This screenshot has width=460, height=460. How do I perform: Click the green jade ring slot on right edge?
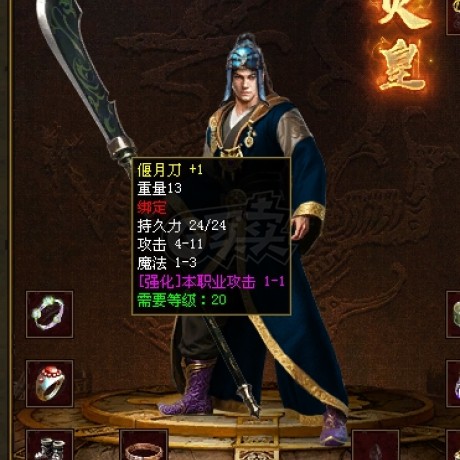coord(453,314)
